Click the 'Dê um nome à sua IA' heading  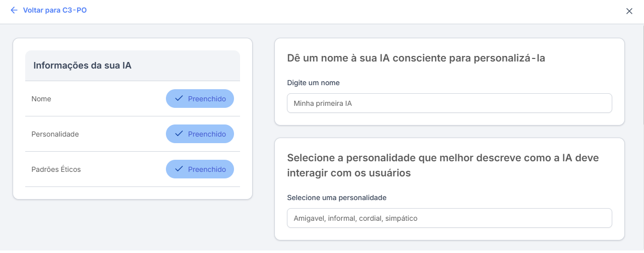point(416,58)
